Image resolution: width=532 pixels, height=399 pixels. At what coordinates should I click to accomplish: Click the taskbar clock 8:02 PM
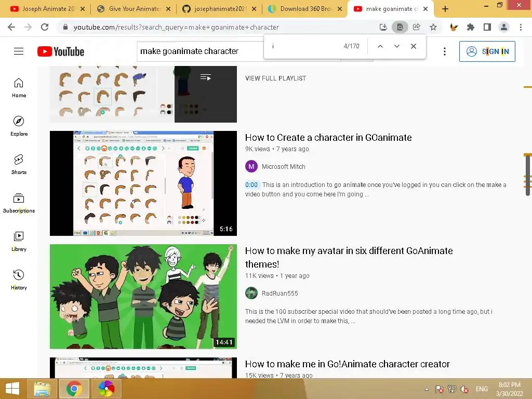pos(509,389)
